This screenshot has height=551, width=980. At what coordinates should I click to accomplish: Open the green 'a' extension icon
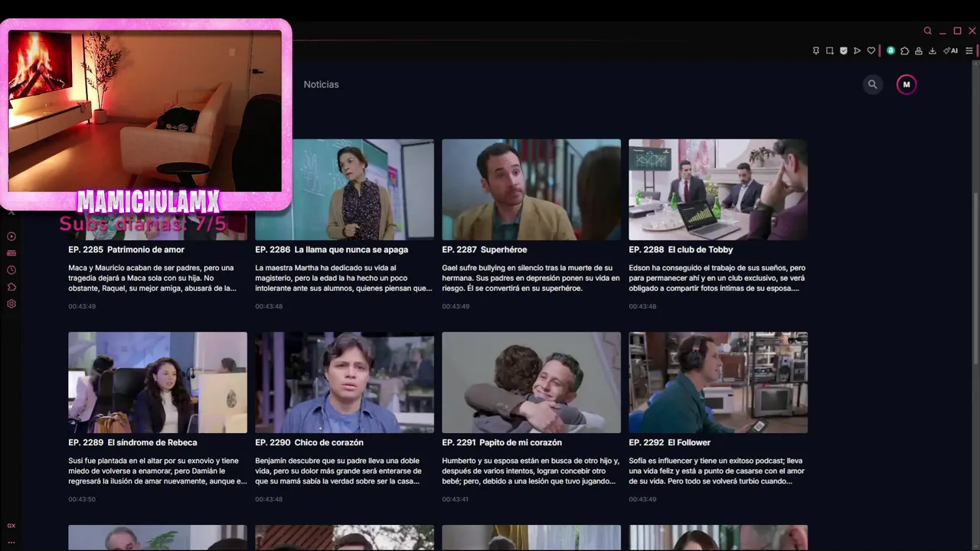[890, 51]
